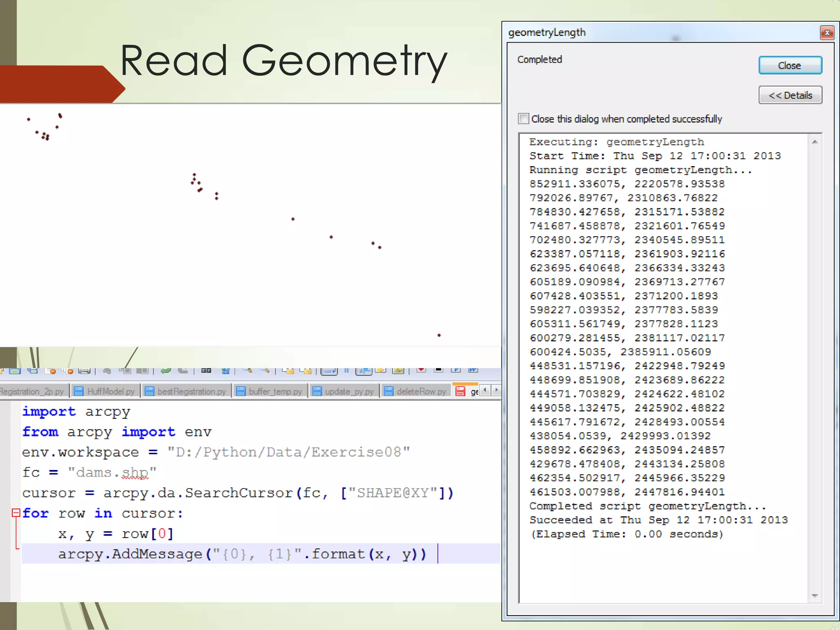
Task: Close the geometryLength dialog with red X
Action: (x=827, y=32)
